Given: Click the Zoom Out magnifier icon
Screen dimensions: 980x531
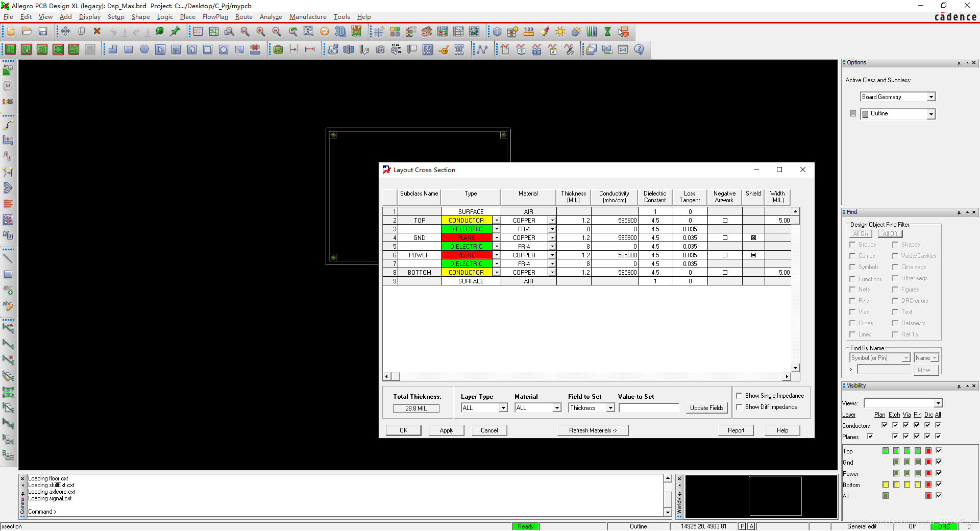Looking at the screenshot, I should pos(277,32).
